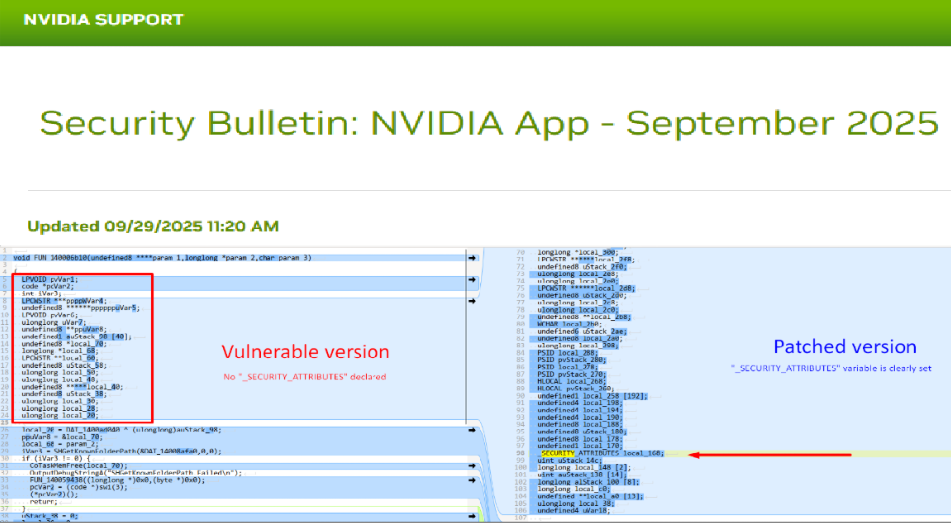This screenshot has width=951, height=523.
Task: Click the diff arrow beside the FUN_140006b10 signature
Action: coord(472,258)
